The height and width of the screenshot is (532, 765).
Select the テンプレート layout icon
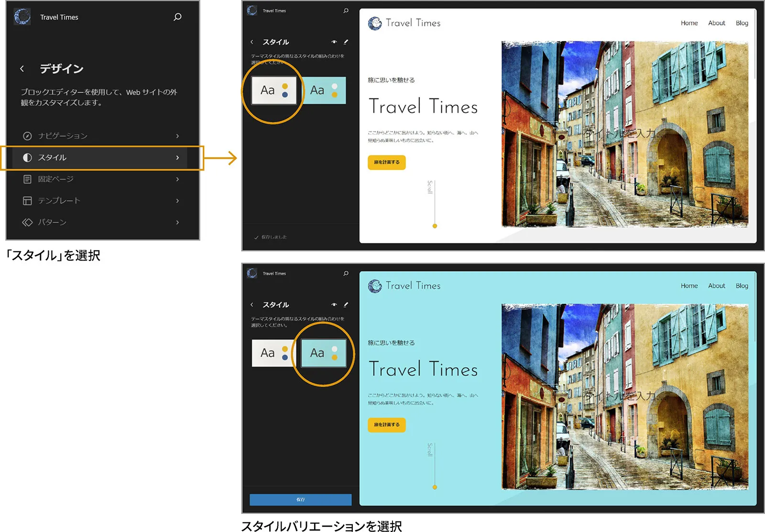(27, 201)
